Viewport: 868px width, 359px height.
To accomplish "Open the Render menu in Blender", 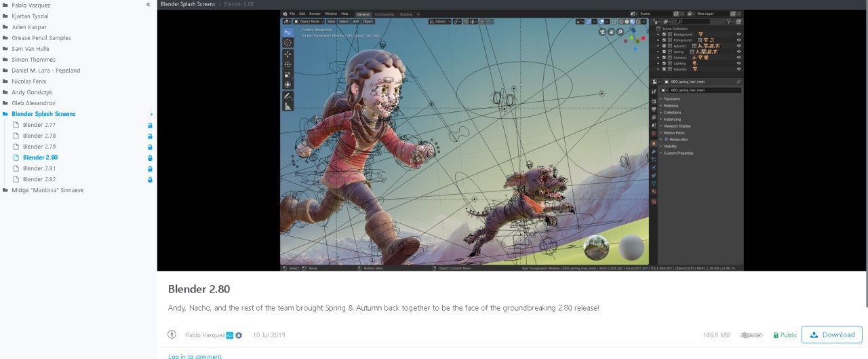I will [315, 14].
